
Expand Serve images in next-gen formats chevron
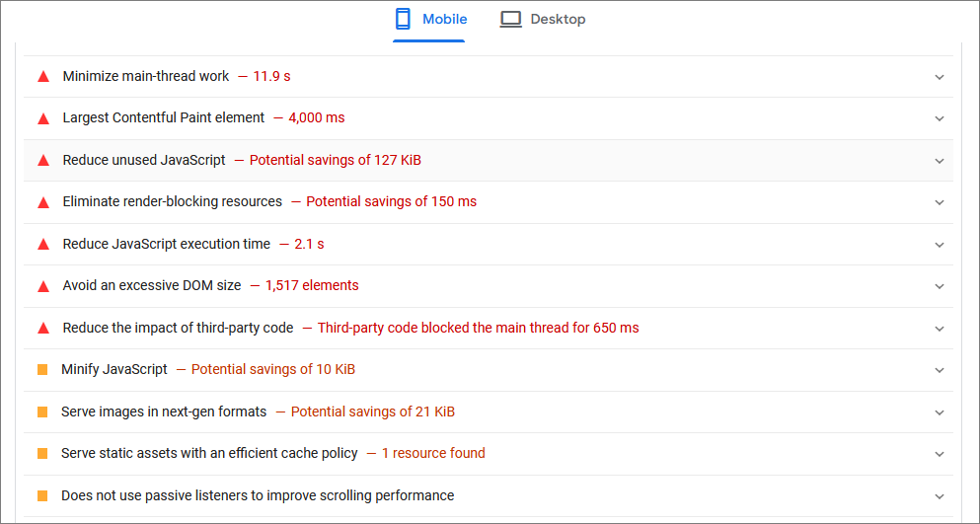pos(940,412)
